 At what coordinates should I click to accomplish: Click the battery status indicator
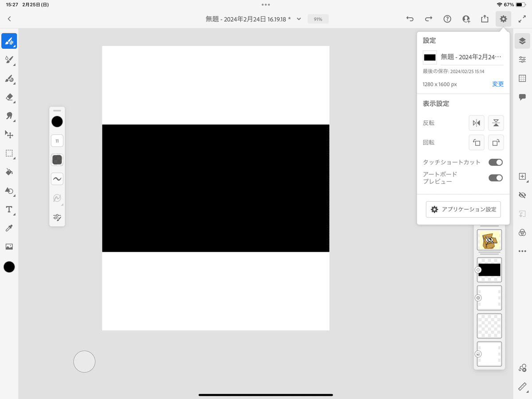pos(520,4)
